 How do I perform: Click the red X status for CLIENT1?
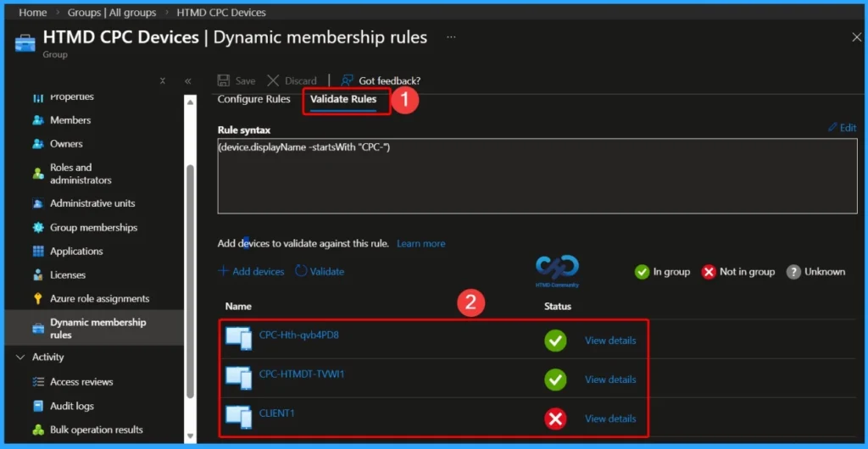click(x=555, y=419)
